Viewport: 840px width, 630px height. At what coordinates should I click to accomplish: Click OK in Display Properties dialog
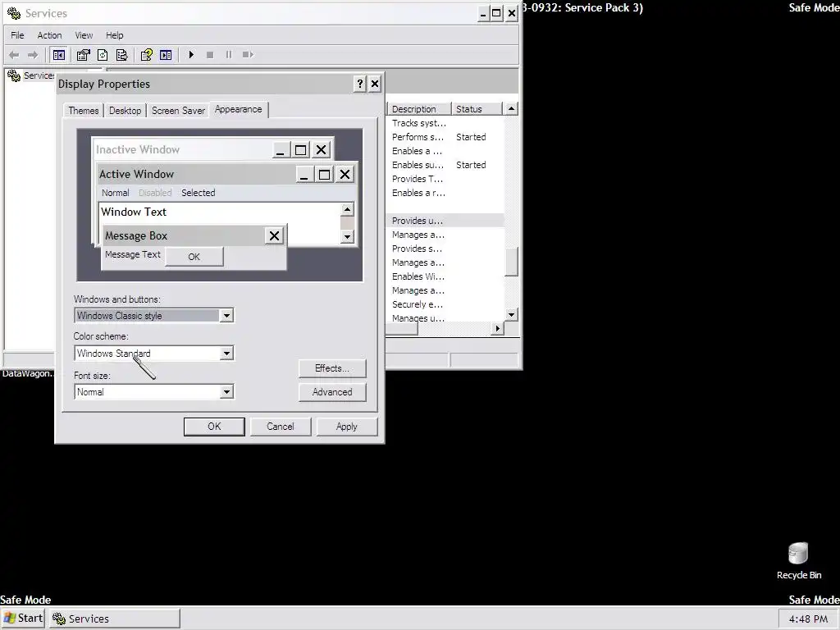[214, 427]
